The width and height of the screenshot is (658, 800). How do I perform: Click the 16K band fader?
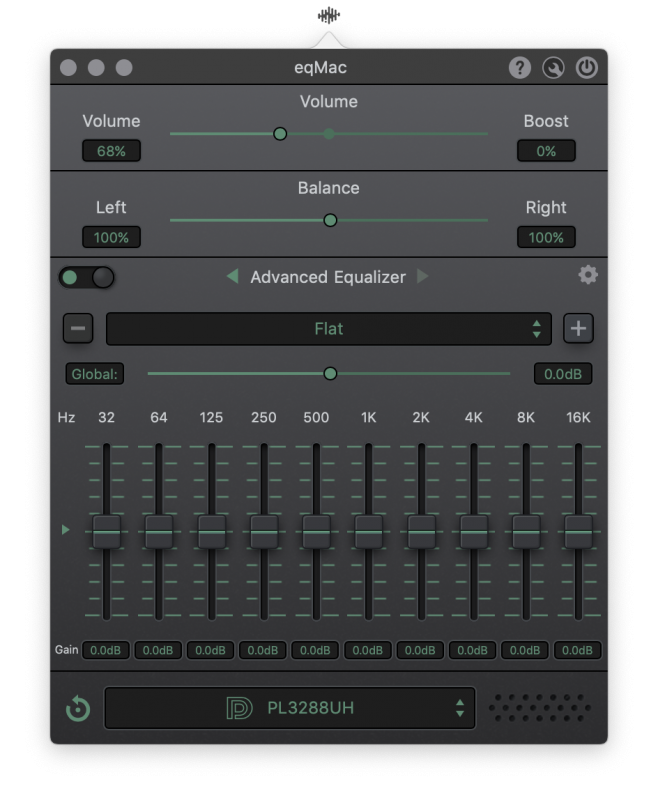coord(578,532)
